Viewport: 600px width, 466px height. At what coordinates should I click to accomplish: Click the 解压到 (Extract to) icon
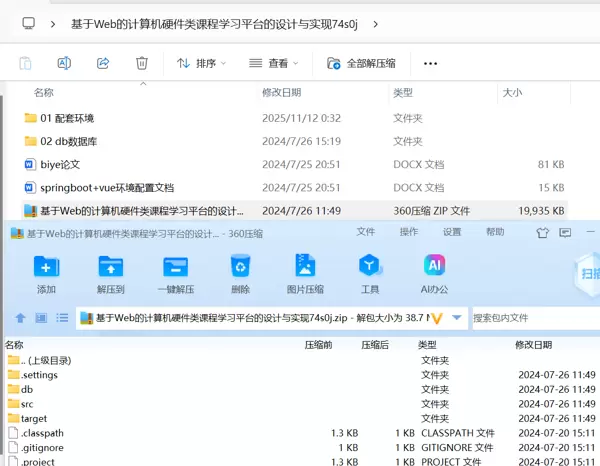[x=110, y=272]
